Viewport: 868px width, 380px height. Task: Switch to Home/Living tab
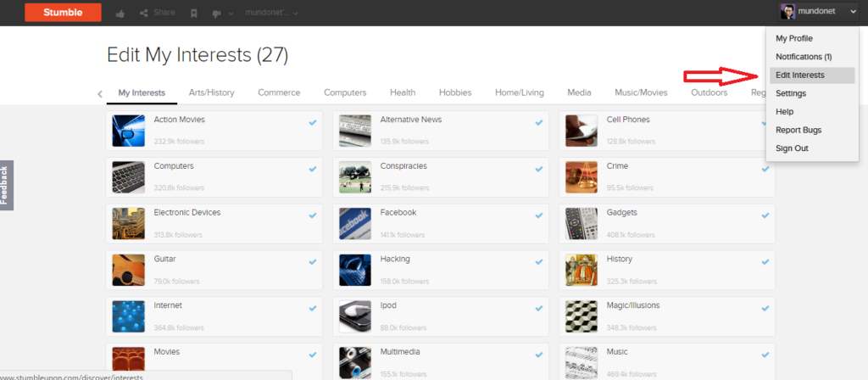coord(520,93)
